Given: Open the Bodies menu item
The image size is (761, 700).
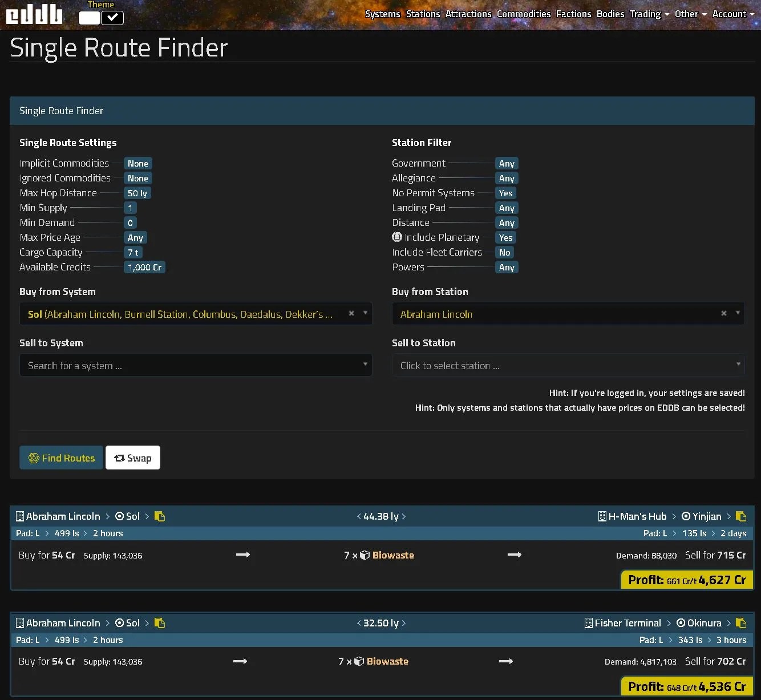Looking at the screenshot, I should tap(610, 14).
